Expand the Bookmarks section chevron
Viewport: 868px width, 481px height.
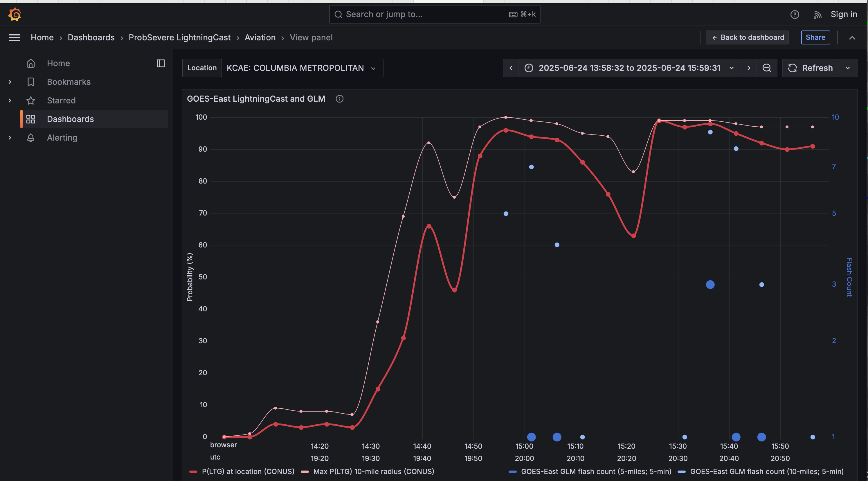10,82
